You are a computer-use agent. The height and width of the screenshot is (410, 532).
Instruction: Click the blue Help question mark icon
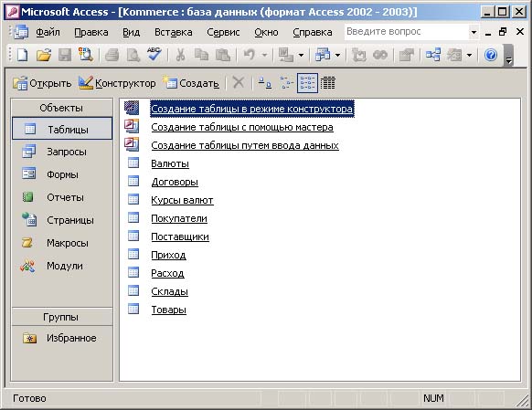(491, 55)
